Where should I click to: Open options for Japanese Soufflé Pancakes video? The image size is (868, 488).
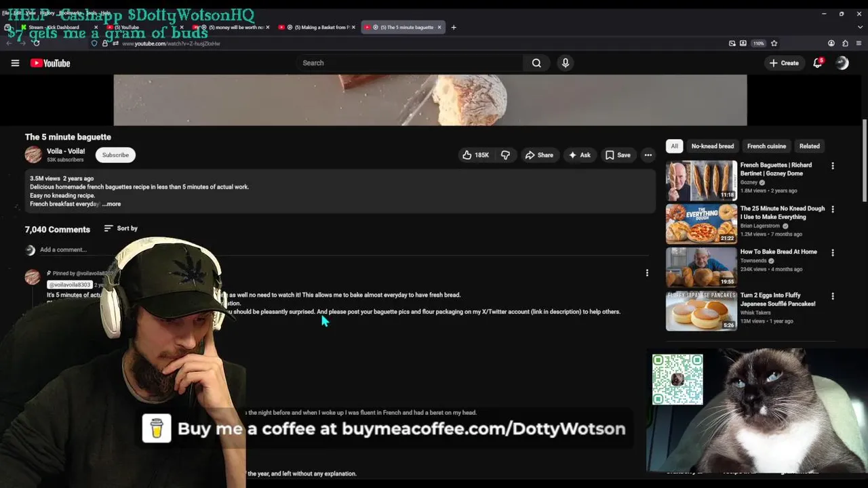pos(833,296)
